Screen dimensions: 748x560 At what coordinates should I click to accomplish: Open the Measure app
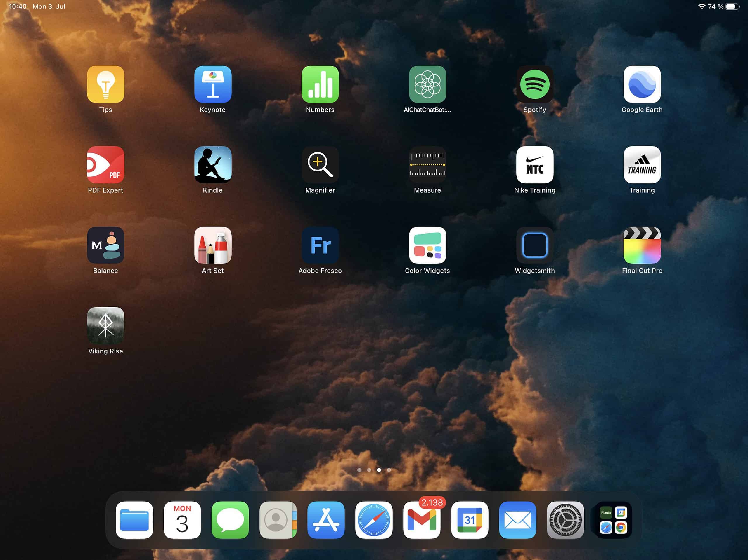(427, 165)
